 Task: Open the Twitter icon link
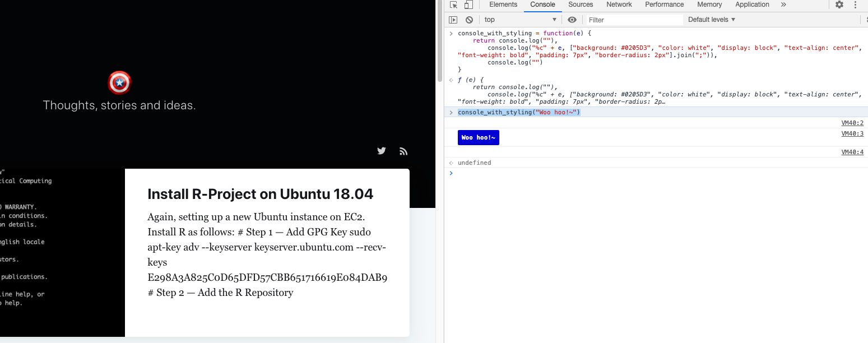[x=382, y=151]
